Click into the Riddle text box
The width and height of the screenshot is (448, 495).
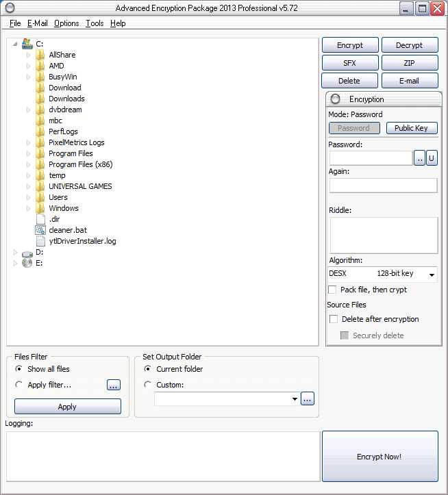(384, 236)
